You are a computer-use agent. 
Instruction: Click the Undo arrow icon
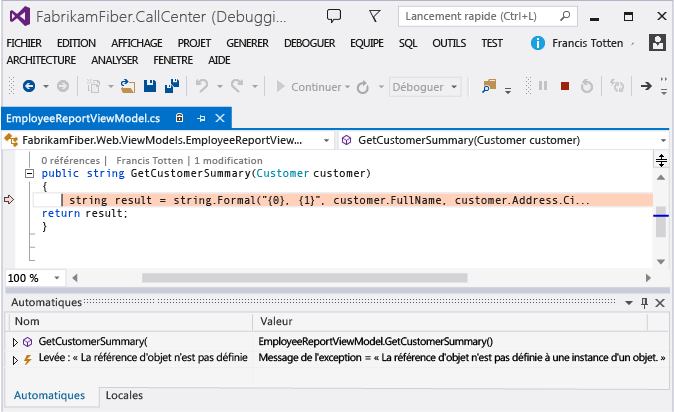(202, 86)
